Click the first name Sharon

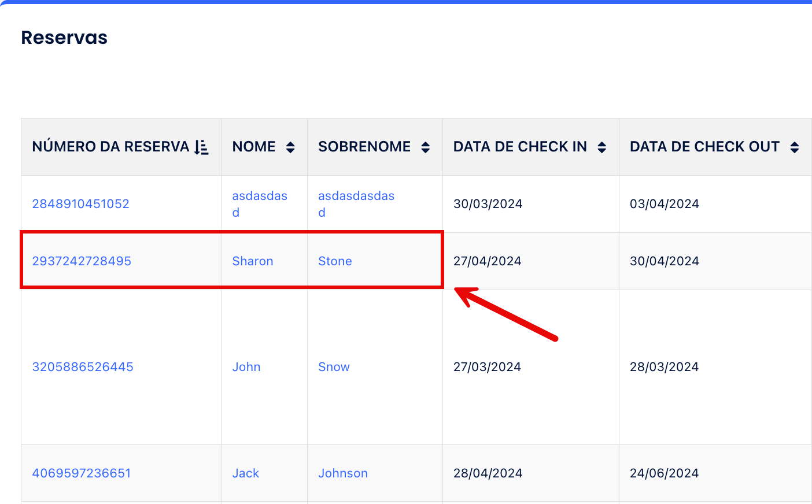pyautogui.click(x=253, y=261)
